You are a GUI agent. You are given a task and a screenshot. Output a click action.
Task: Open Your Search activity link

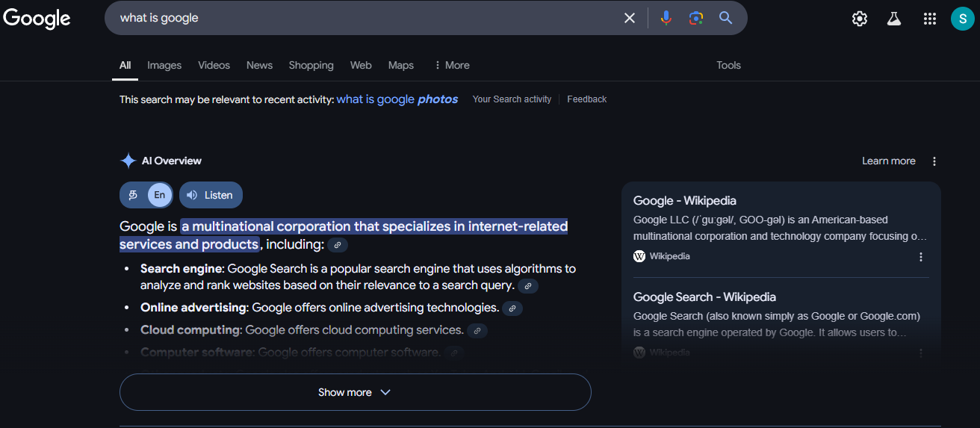click(x=512, y=99)
